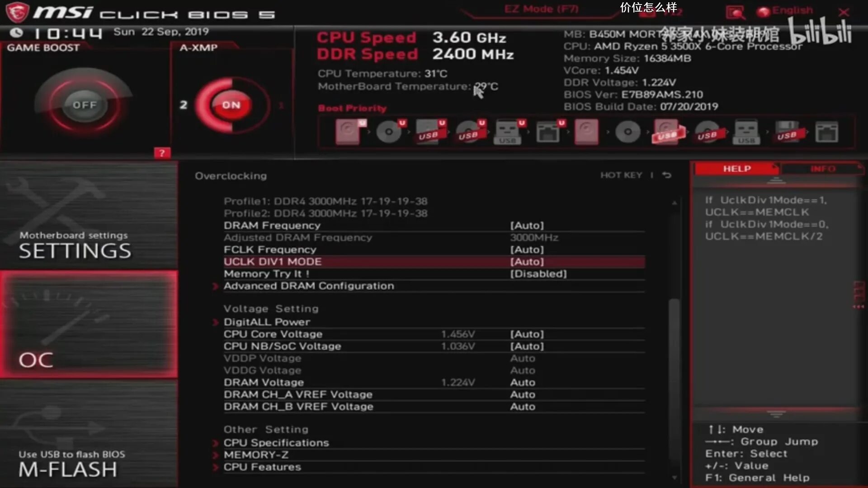Click the highlighted USB hard disk boot icon
868x488 pixels.
(667, 132)
